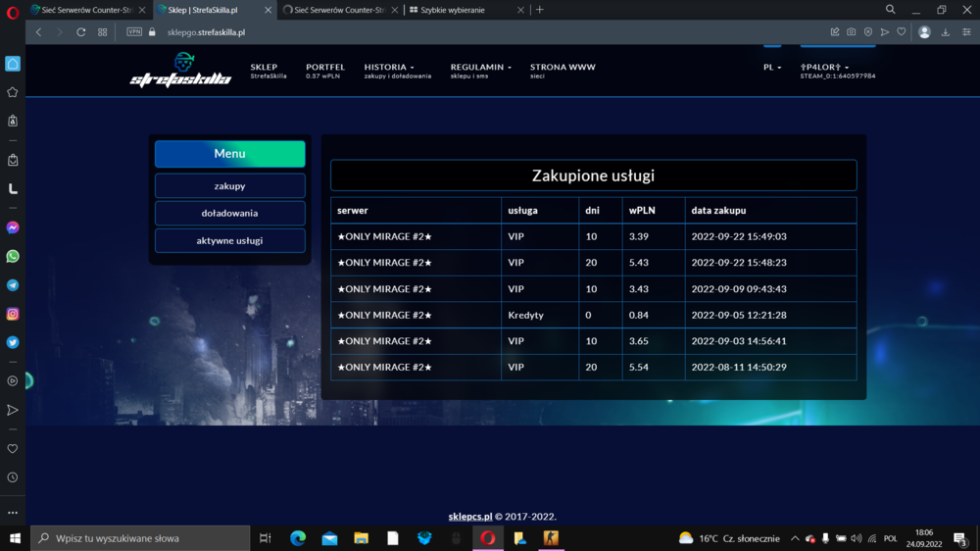Open Player icon in sidebar

click(13, 380)
